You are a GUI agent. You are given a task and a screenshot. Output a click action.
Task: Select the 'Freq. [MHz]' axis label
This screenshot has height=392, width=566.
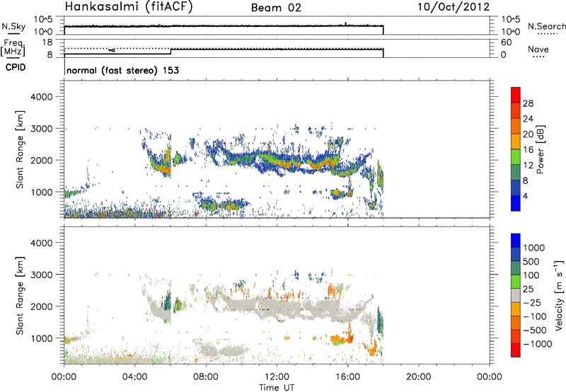click(x=13, y=47)
